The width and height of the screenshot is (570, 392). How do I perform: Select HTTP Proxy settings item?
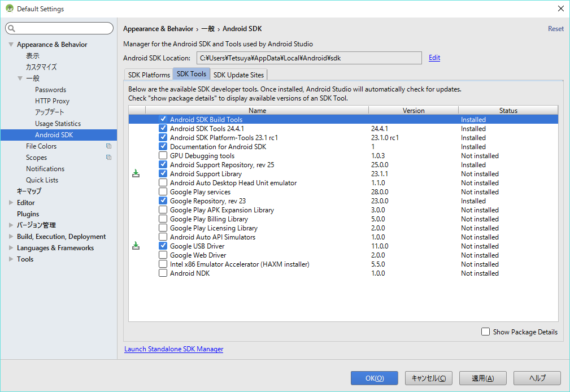click(x=52, y=101)
